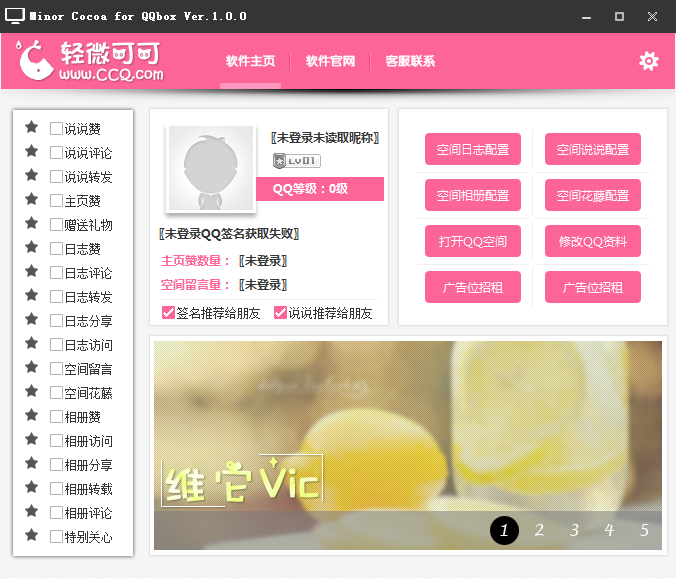Click the monitor icon in title bar
This screenshot has width=676, height=579.
tap(15, 16)
